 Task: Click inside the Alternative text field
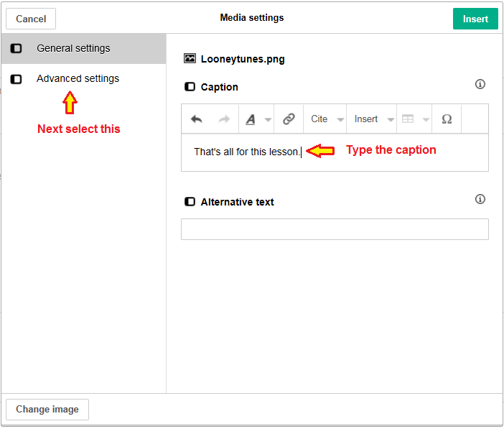[335, 229]
